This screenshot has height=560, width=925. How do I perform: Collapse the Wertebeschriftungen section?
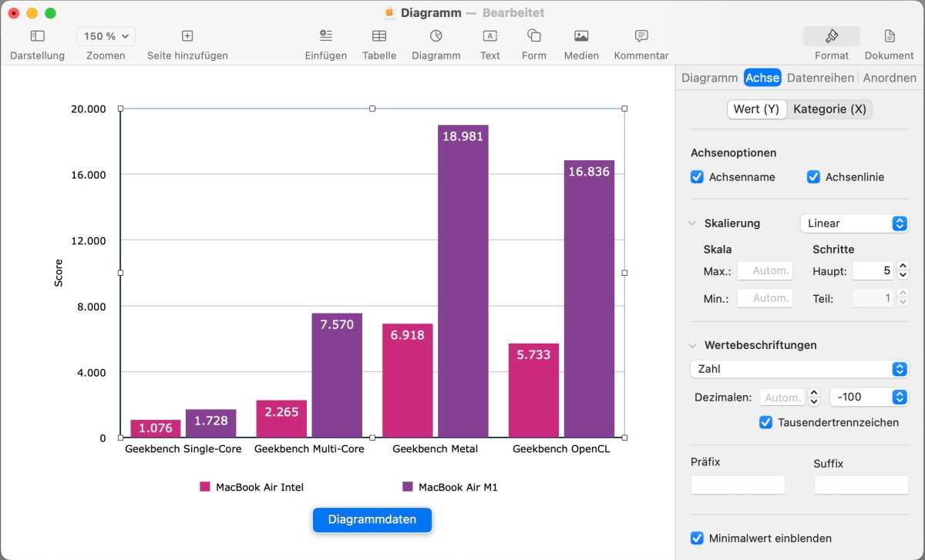coord(692,345)
